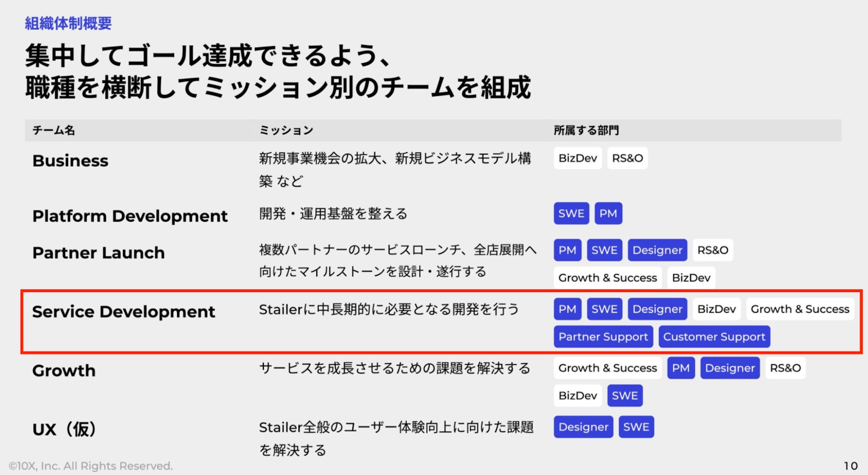This screenshot has width=868, height=475.
Task: Click the チーム名 column header
Action: 54,130
